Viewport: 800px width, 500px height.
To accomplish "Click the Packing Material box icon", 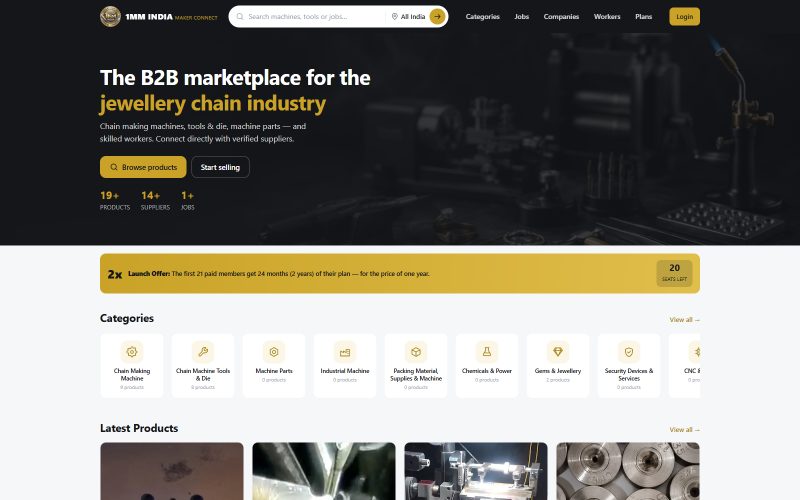I will [416, 352].
